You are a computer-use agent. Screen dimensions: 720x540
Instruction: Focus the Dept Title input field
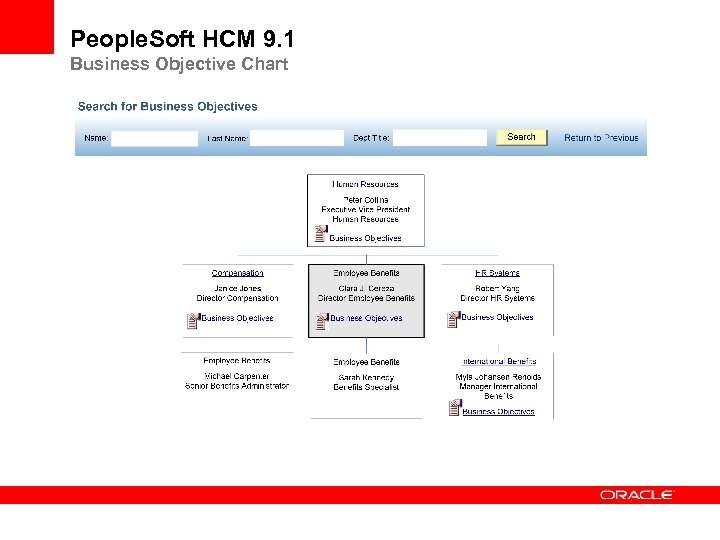tap(440, 138)
